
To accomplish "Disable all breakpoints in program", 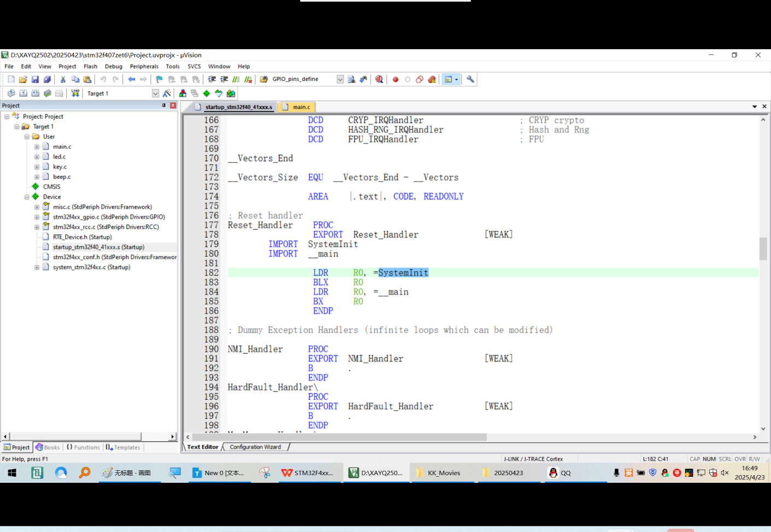I will [419, 79].
